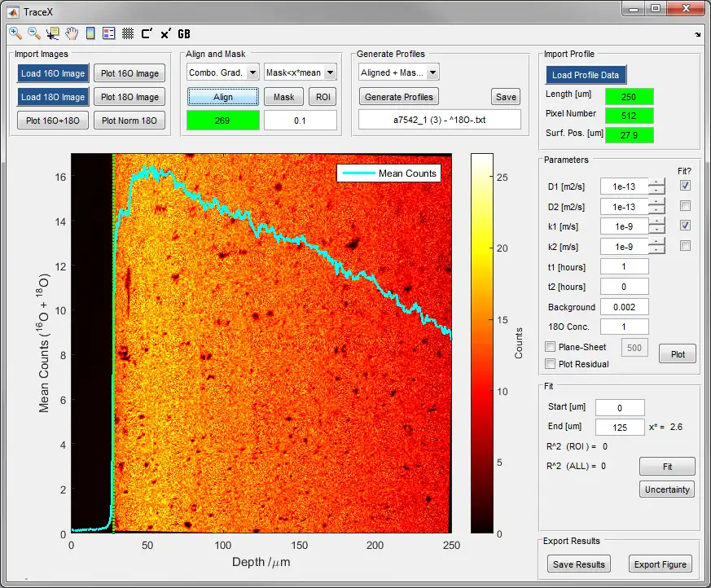Enable the Plot Residual checkbox
Viewport: 711px width, 588px height.
551,364
